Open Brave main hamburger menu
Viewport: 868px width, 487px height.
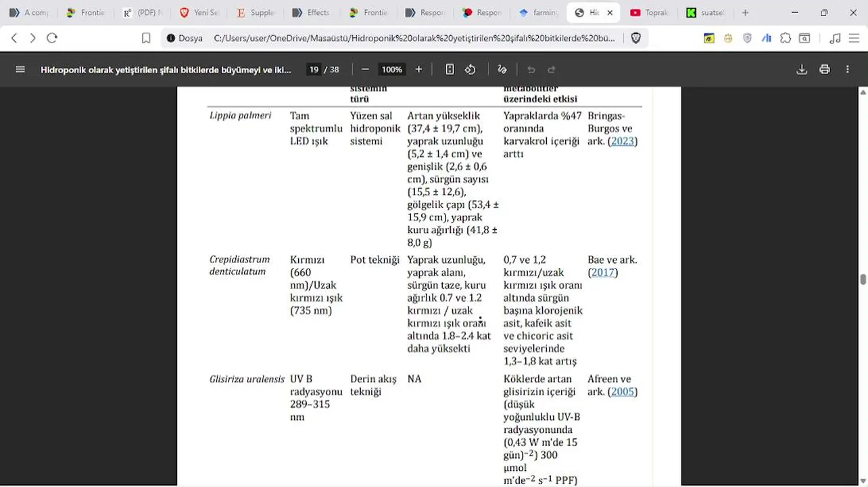pos(854,39)
